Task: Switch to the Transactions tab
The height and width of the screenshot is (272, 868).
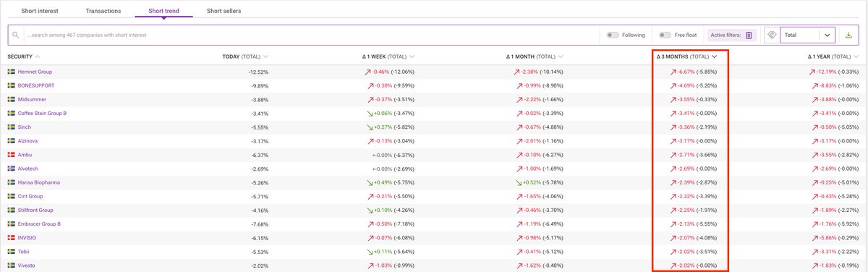Action: (x=103, y=12)
